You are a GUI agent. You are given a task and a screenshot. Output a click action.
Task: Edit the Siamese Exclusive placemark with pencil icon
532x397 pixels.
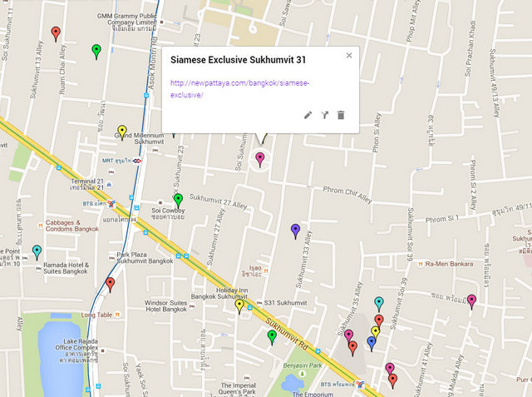pyautogui.click(x=308, y=115)
